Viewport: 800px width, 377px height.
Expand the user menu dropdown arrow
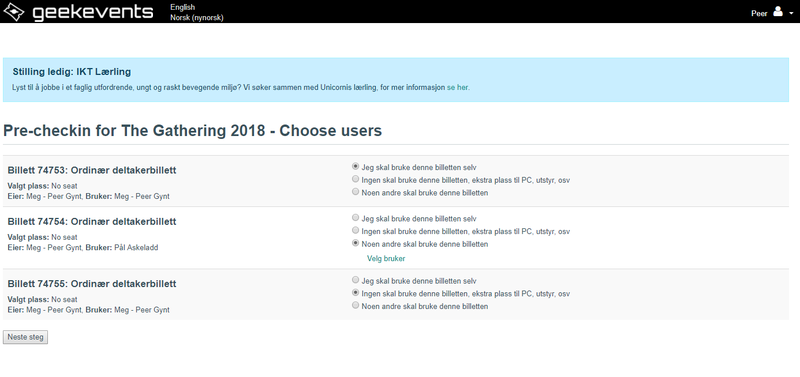coord(791,14)
